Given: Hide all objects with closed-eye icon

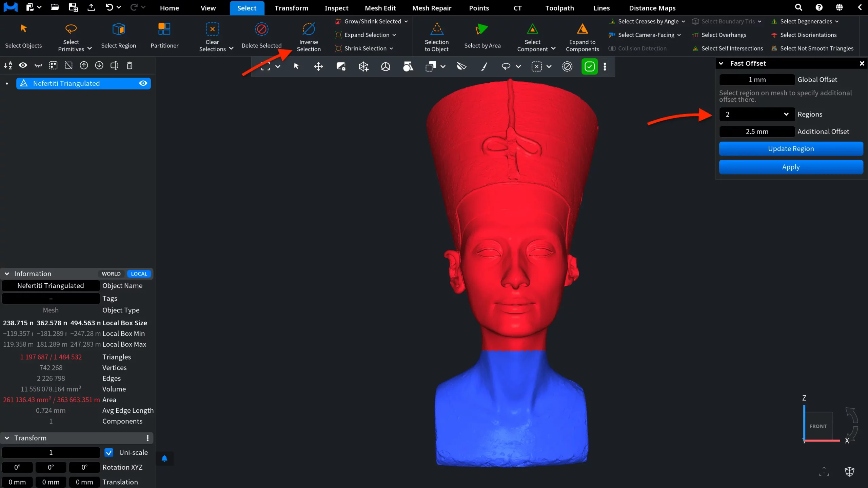Looking at the screenshot, I should (x=38, y=65).
